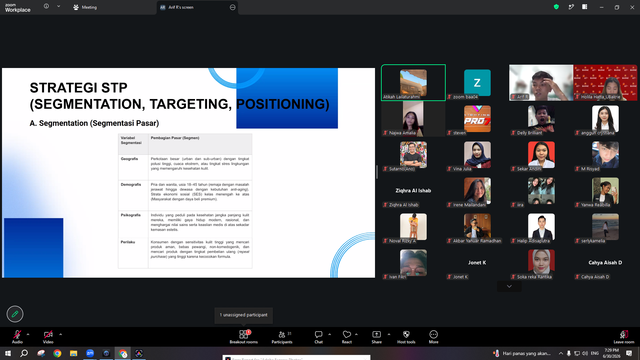Open the Chat panel

pos(318,337)
